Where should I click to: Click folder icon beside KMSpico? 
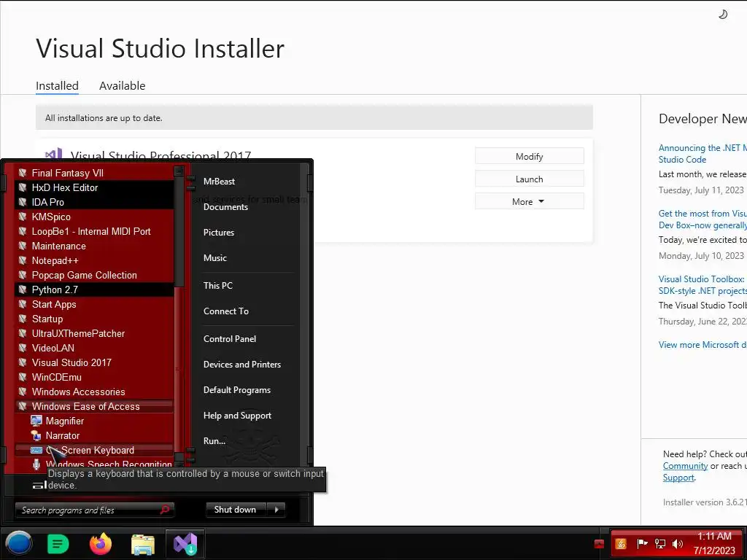tap(22, 217)
